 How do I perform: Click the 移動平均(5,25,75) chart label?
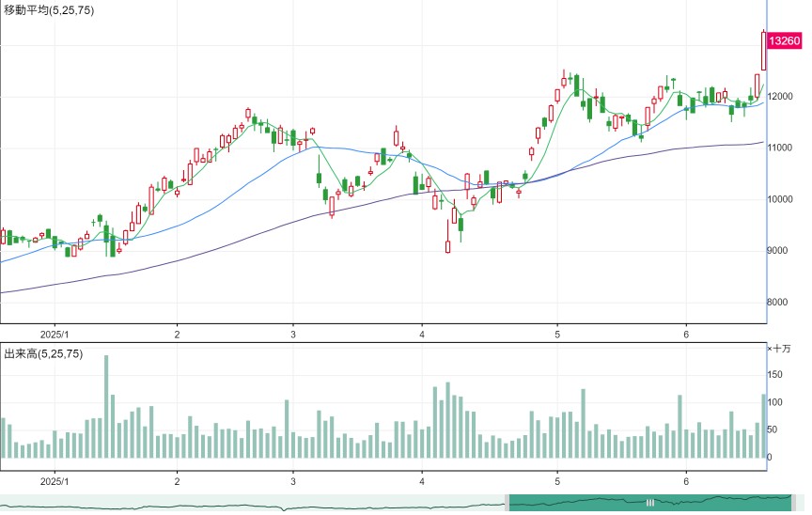click(49, 9)
